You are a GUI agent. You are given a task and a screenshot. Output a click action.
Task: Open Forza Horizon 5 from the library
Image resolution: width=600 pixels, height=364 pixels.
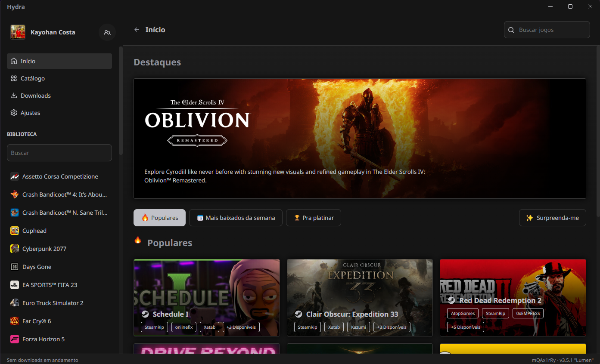(59, 339)
